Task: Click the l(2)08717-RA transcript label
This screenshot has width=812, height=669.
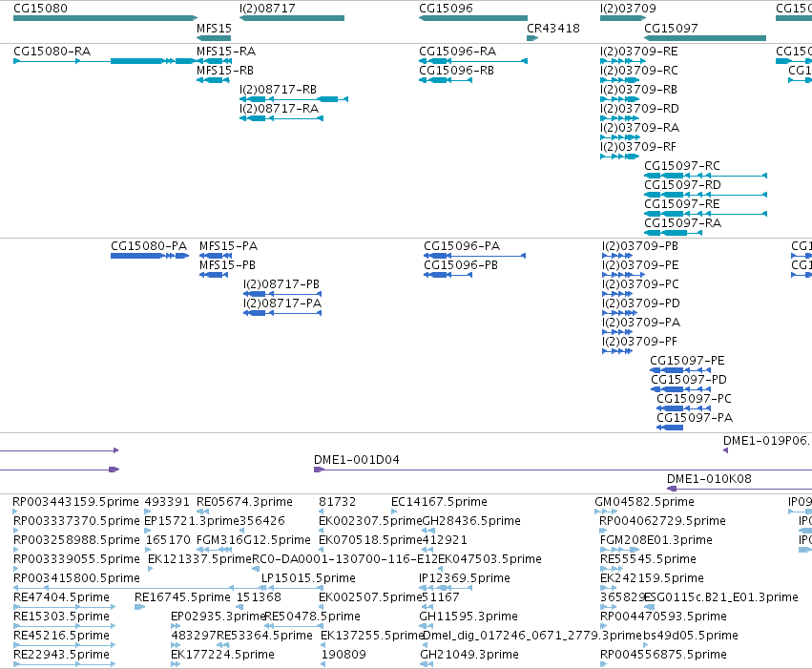Action: coord(280,109)
